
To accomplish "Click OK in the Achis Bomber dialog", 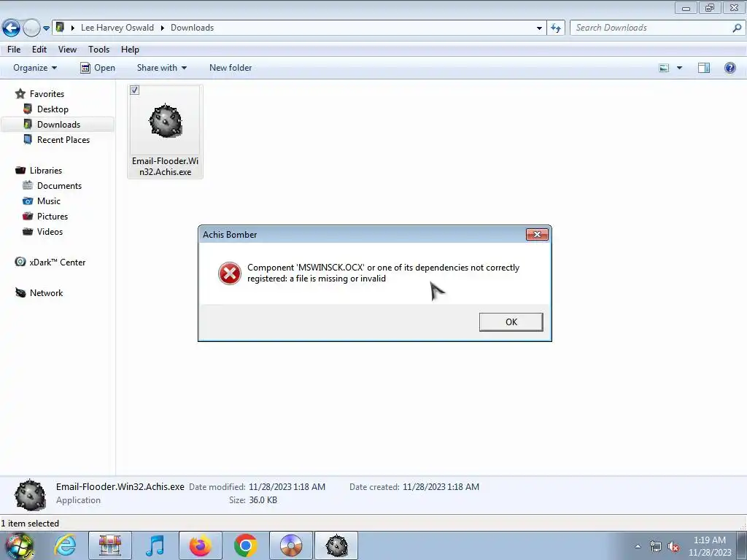I will [x=511, y=322].
